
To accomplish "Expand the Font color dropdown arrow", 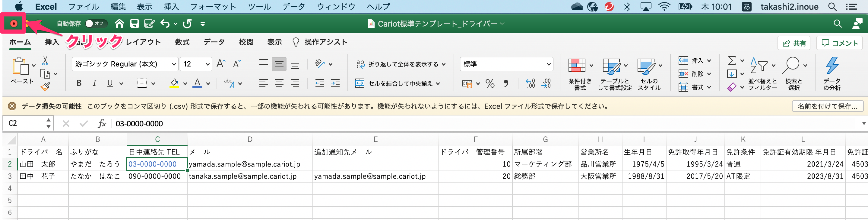I will [x=208, y=84].
